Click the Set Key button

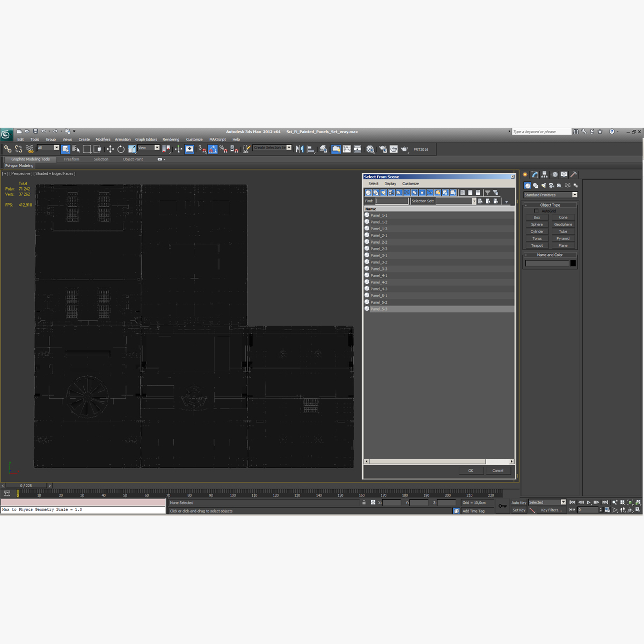tap(518, 510)
